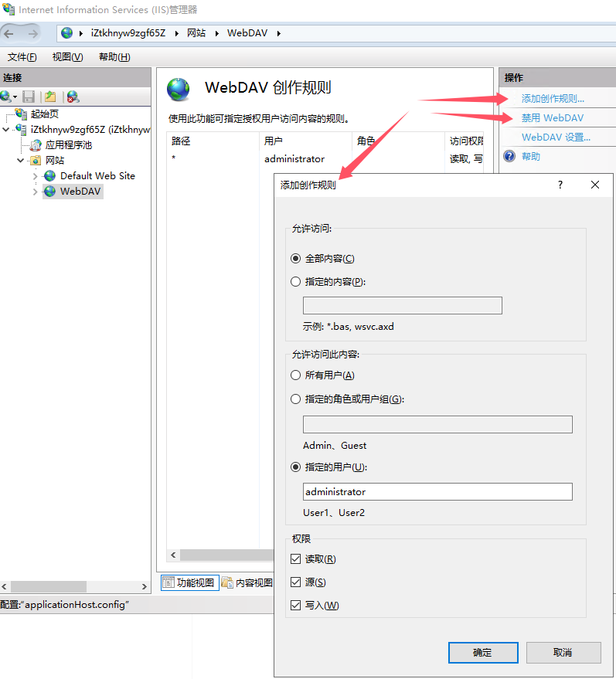Click the 确定 OK button
This screenshot has width=616, height=679.
(483, 652)
